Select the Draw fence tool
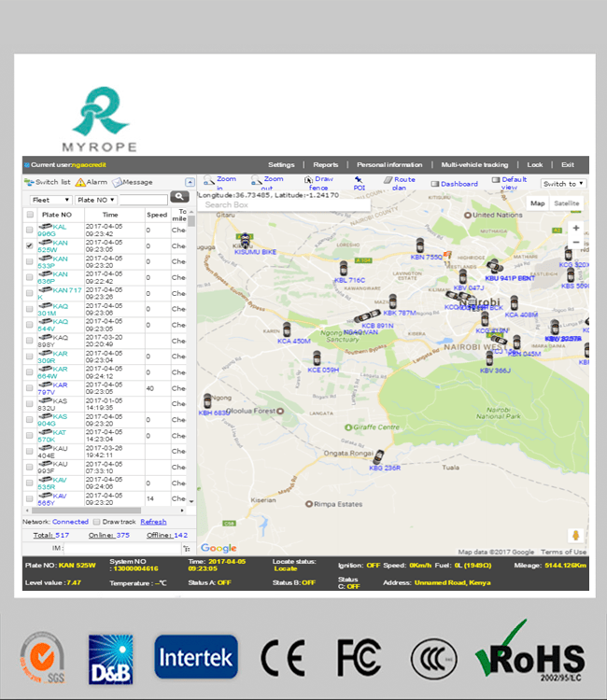Image resolution: width=607 pixels, height=700 pixels. coord(318,183)
